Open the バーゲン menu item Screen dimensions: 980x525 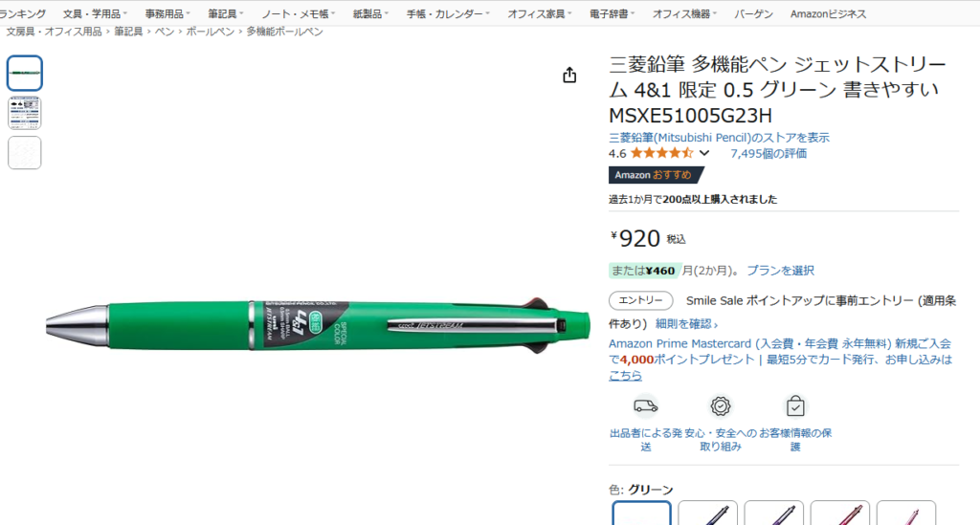[753, 13]
